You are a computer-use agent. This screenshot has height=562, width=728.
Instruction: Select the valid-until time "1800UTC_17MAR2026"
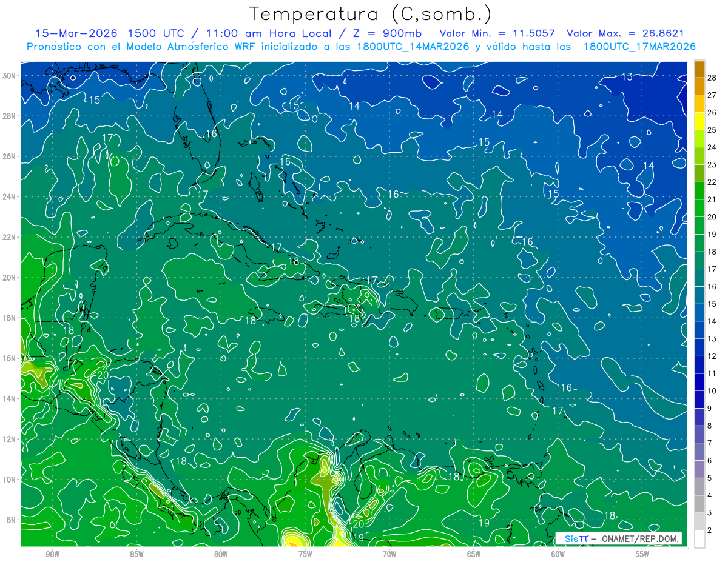[639, 47]
